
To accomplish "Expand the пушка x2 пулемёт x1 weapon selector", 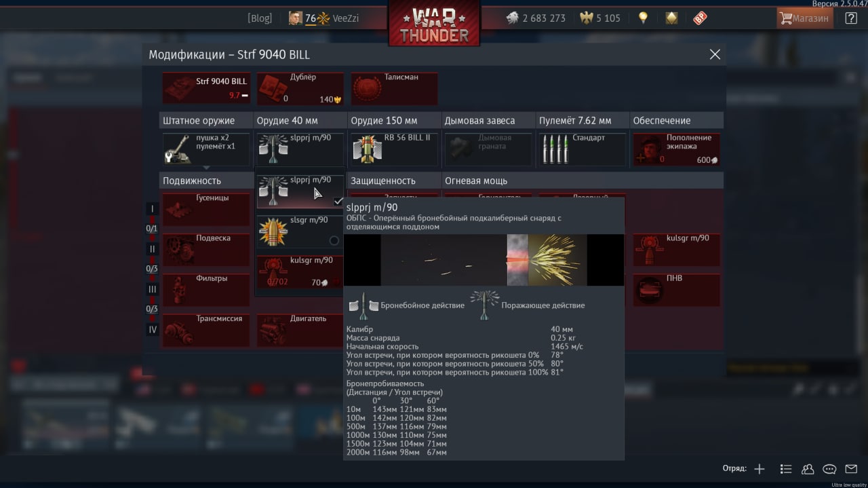I will [x=206, y=149].
